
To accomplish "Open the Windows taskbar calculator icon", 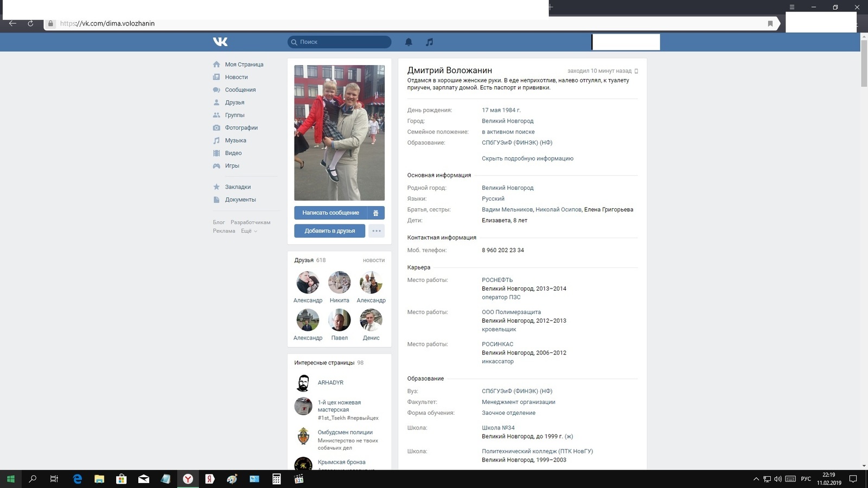I will click(x=276, y=479).
